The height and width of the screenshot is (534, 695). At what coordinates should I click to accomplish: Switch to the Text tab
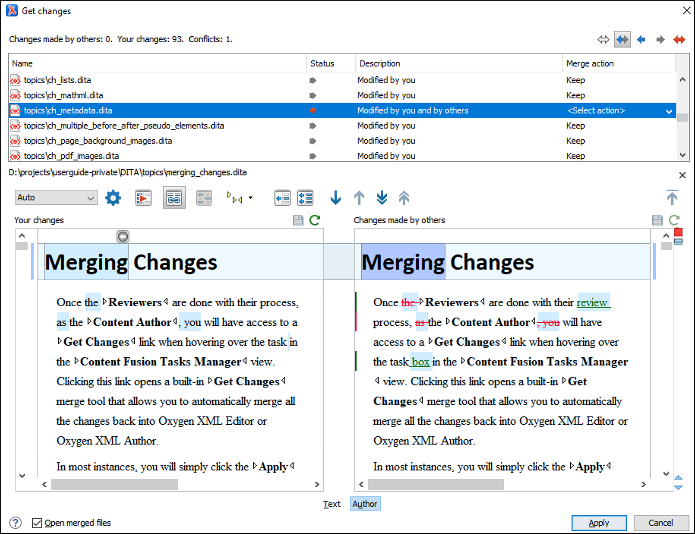pos(332,504)
